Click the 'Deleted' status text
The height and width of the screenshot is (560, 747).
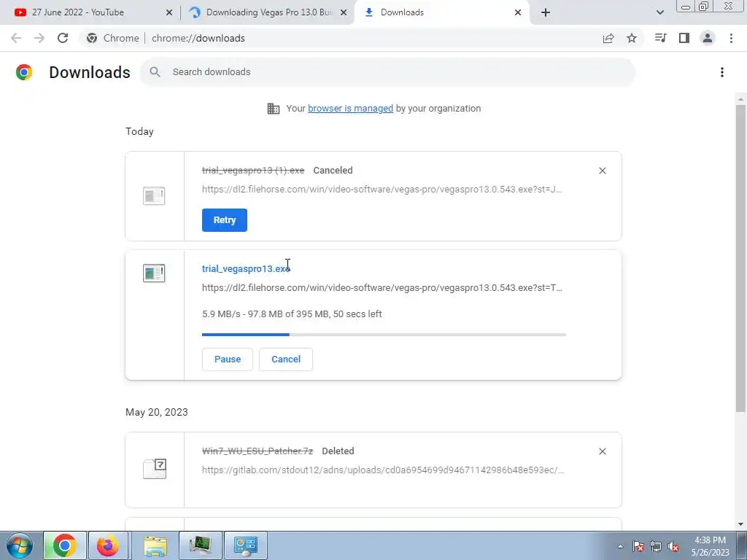338,451
